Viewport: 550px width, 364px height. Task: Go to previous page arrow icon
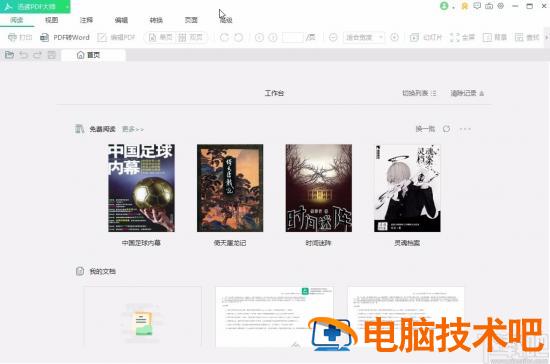[259, 37]
